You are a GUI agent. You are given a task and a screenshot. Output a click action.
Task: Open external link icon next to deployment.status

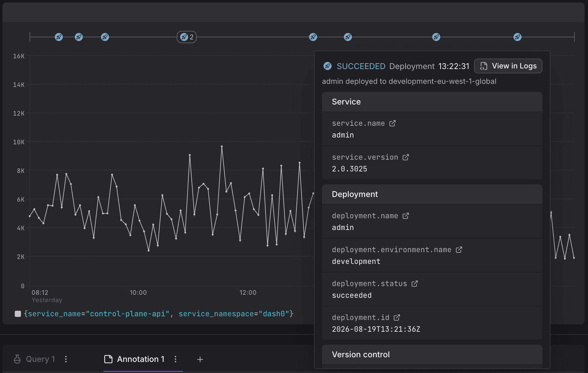pyautogui.click(x=415, y=284)
